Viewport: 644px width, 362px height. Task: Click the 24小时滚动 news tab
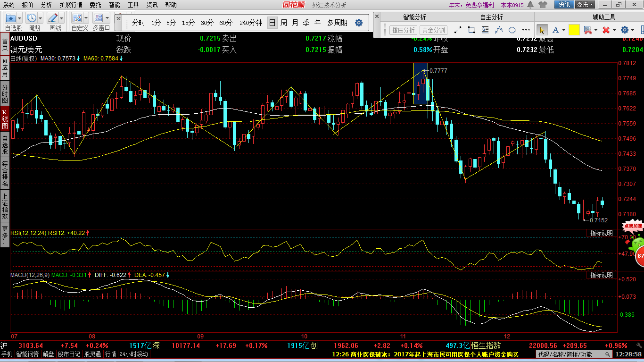click(x=133, y=354)
